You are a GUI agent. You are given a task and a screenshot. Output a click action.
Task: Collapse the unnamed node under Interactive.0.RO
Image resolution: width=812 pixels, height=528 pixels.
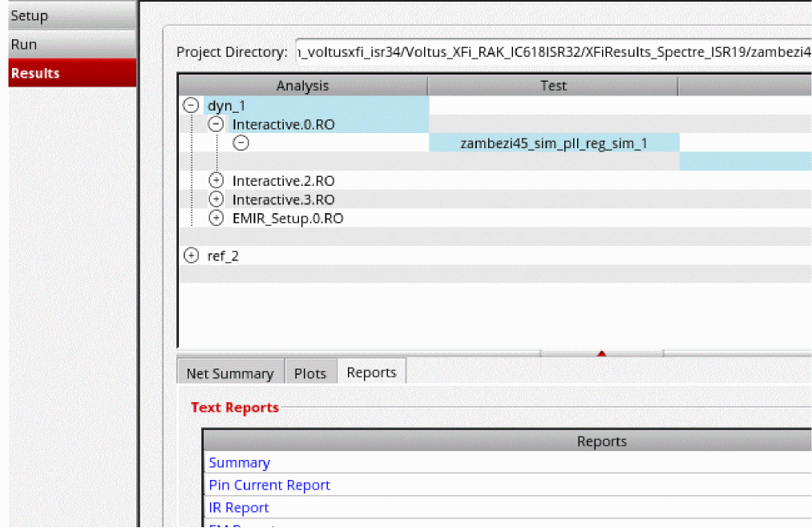tap(240, 143)
